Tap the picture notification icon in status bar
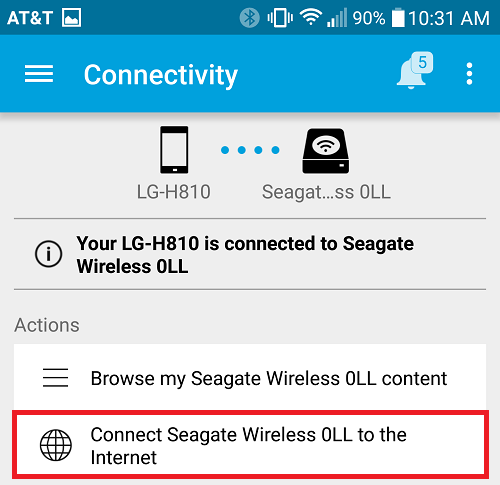 [71, 17]
